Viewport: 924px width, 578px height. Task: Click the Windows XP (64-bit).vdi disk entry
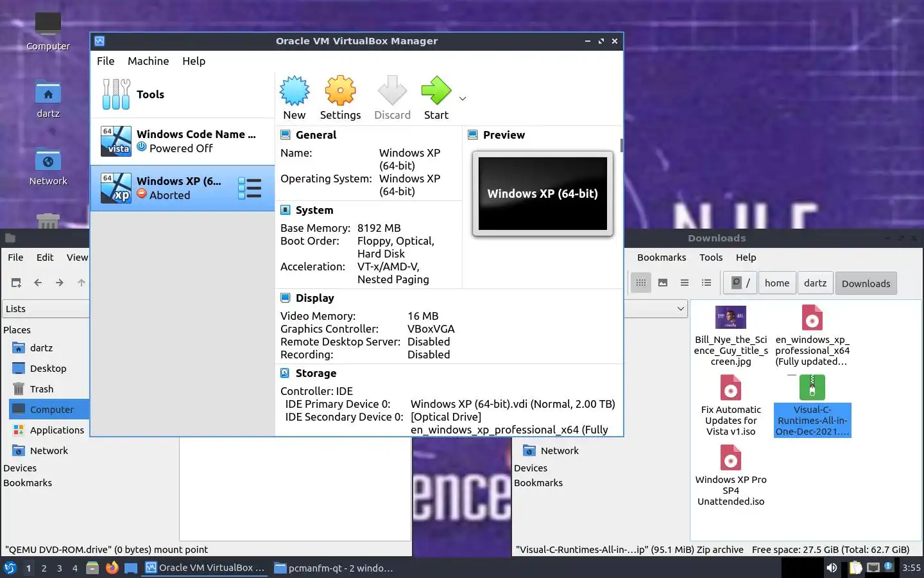tap(513, 404)
